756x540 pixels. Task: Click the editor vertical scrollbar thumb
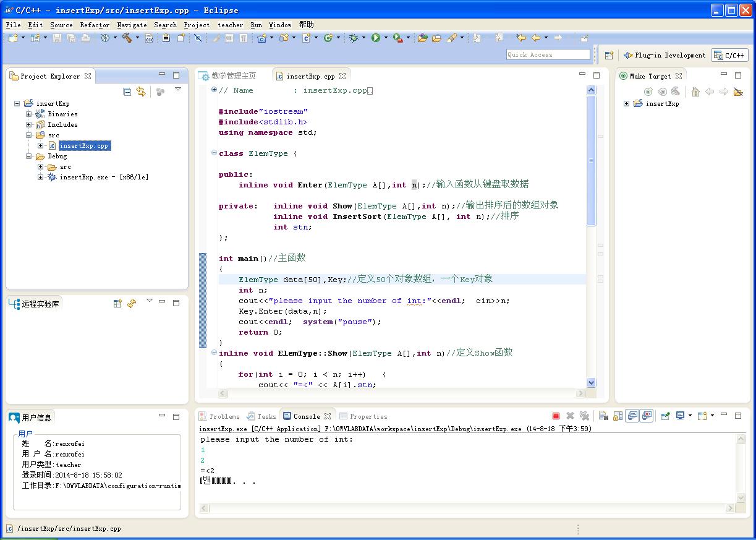click(591, 161)
